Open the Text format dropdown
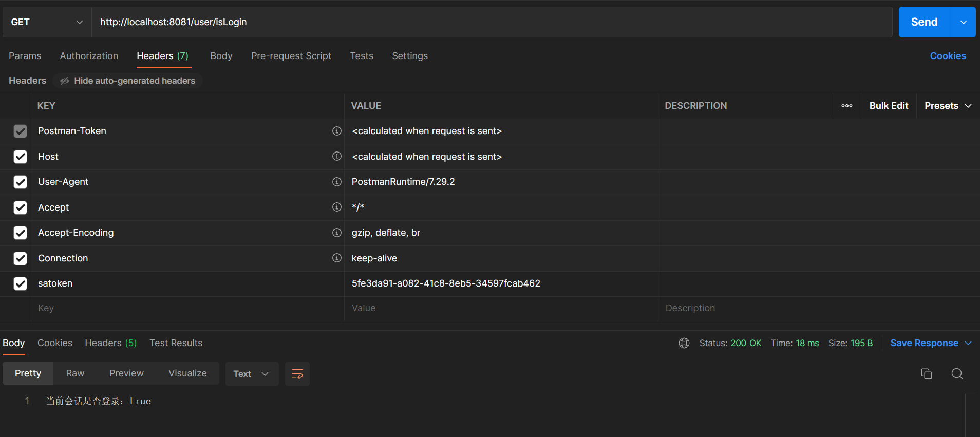This screenshot has height=437, width=980. tap(251, 374)
